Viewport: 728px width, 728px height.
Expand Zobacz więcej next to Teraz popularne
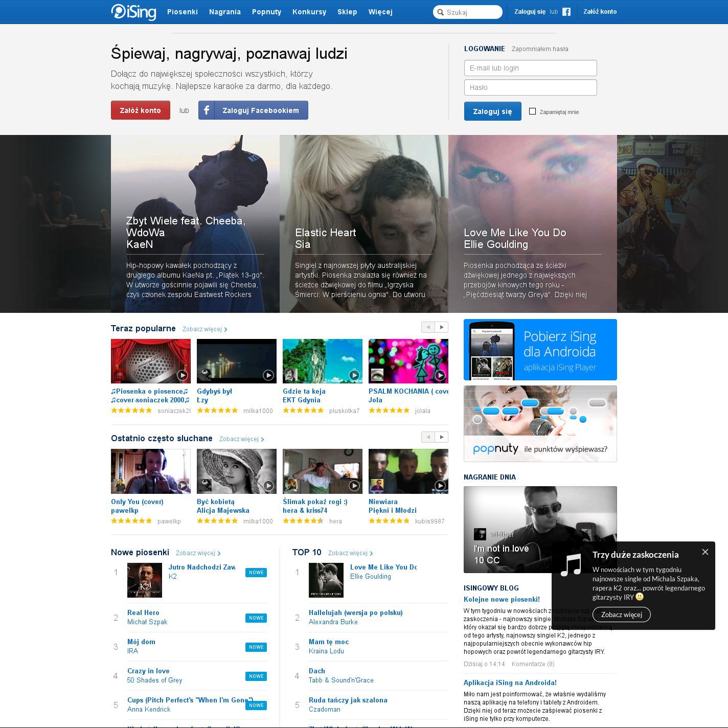[x=204, y=329]
